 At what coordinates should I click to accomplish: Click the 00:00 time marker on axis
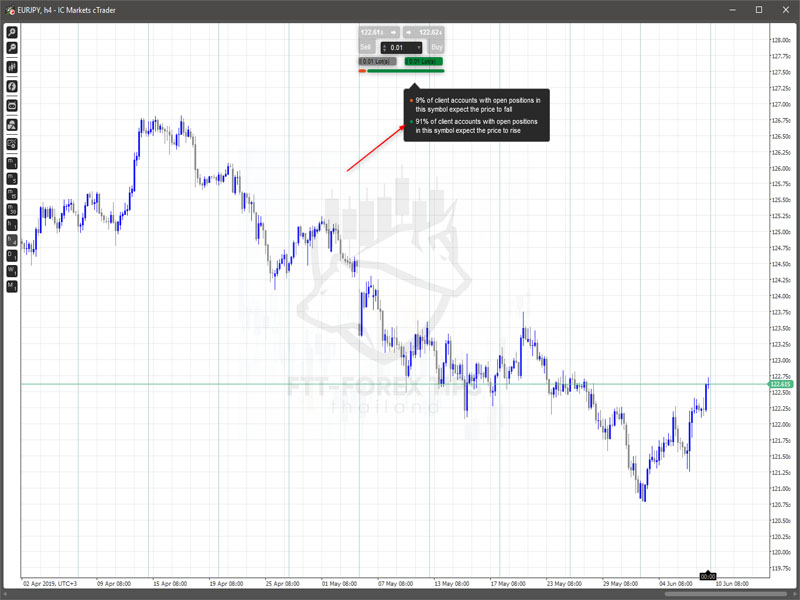(708, 576)
